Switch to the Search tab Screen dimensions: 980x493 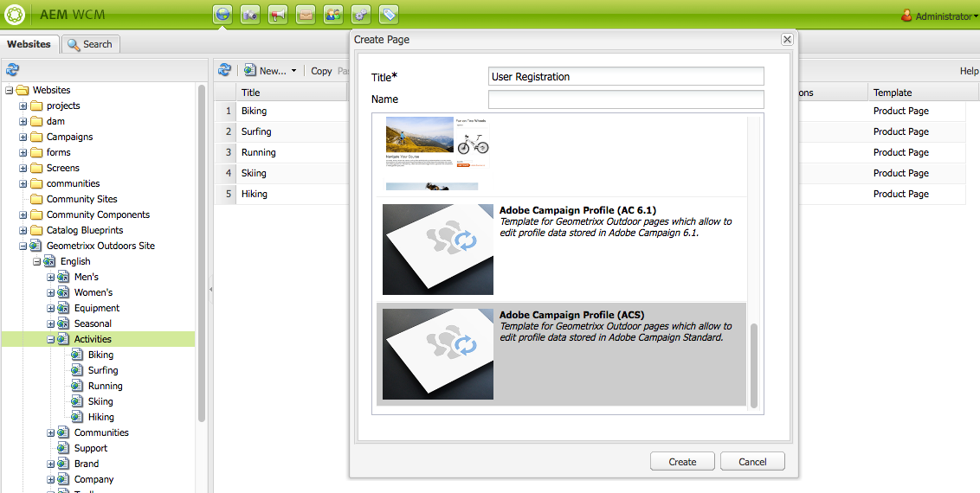coord(90,44)
